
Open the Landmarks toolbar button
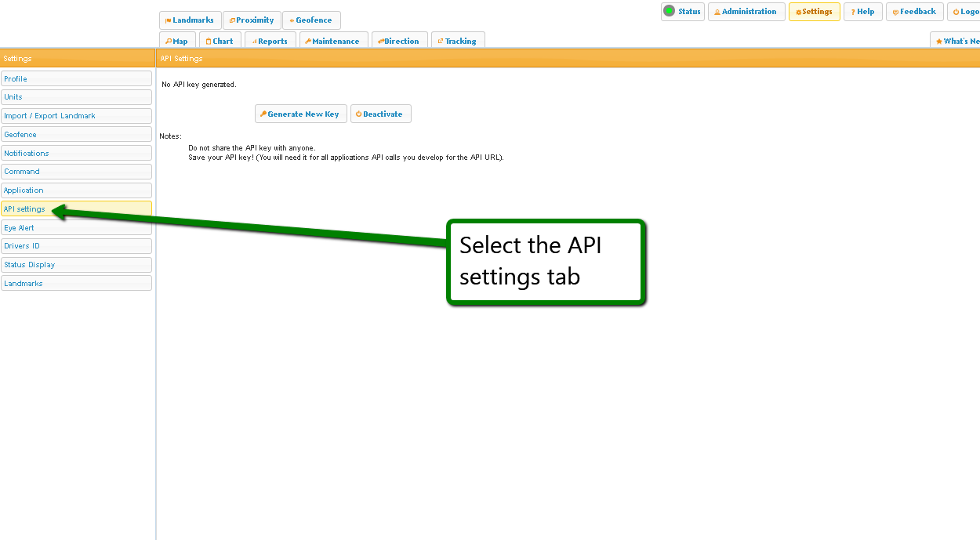[x=190, y=20]
